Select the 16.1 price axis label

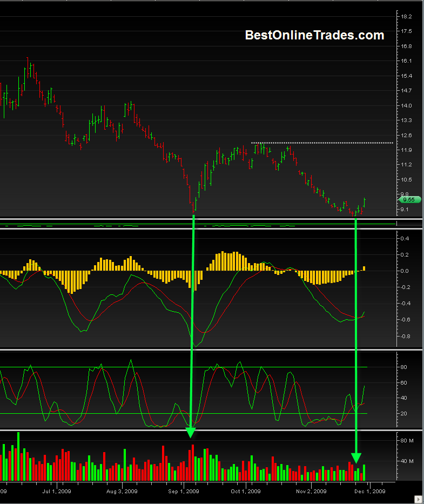(x=406, y=61)
